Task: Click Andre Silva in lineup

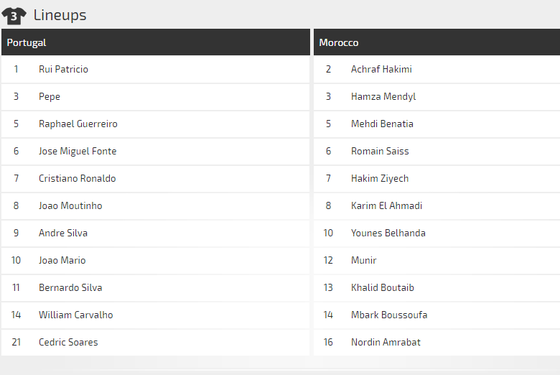Action: 63,233
